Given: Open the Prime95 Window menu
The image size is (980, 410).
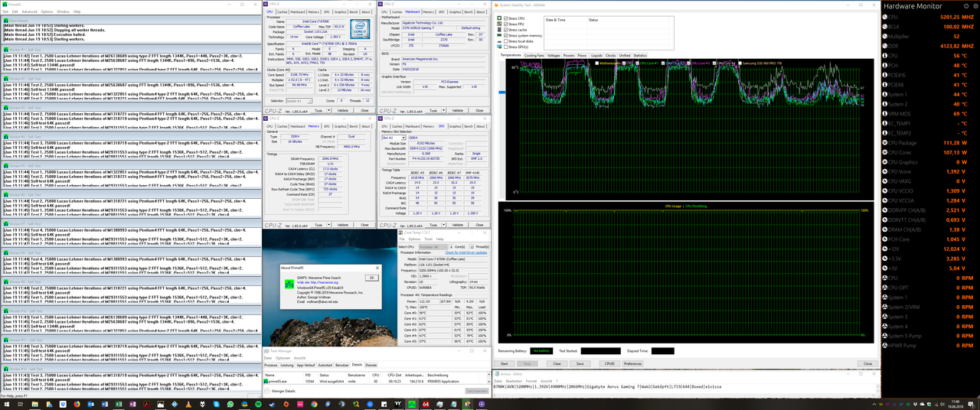Looking at the screenshot, I should 64,12.
